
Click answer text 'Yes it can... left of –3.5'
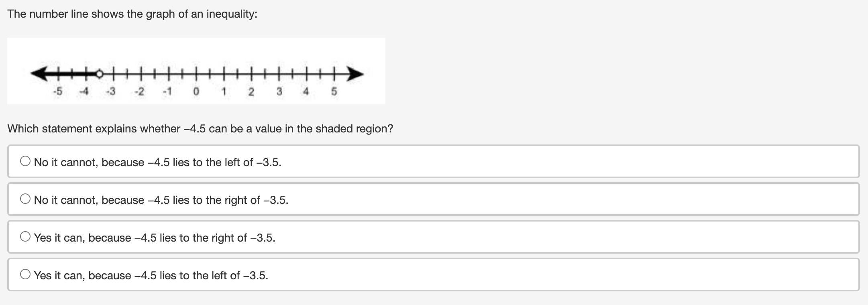click(151, 275)
